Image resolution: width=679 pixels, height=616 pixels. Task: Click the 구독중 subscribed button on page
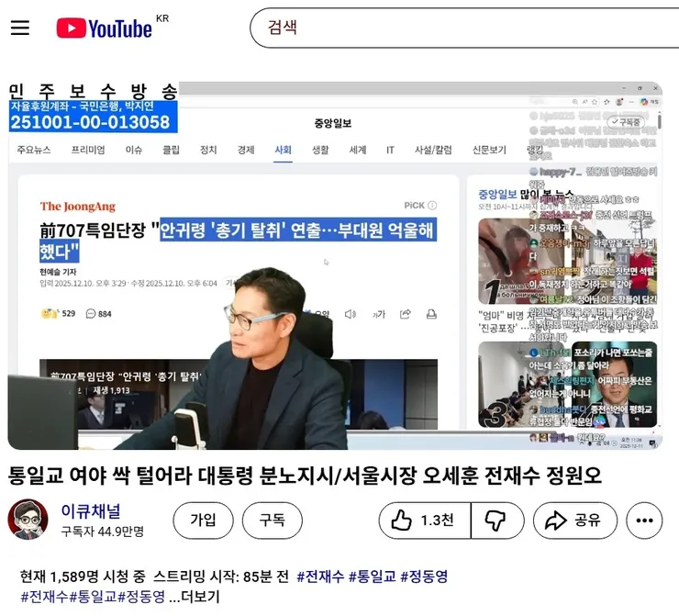pyautogui.click(x=626, y=122)
